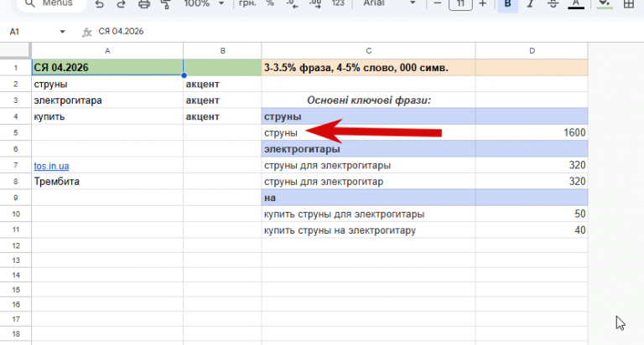
Task: Open the Name box dropdown arrow
Action: [62, 32]
